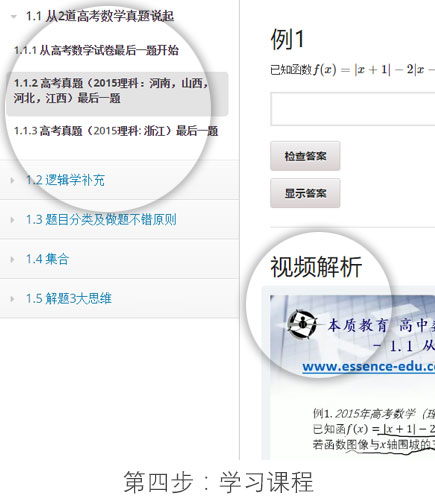Open lesson 1.1.3 高考真题 浙江 最后一题
Screen dimensions: 435x500
pos(116,131)
